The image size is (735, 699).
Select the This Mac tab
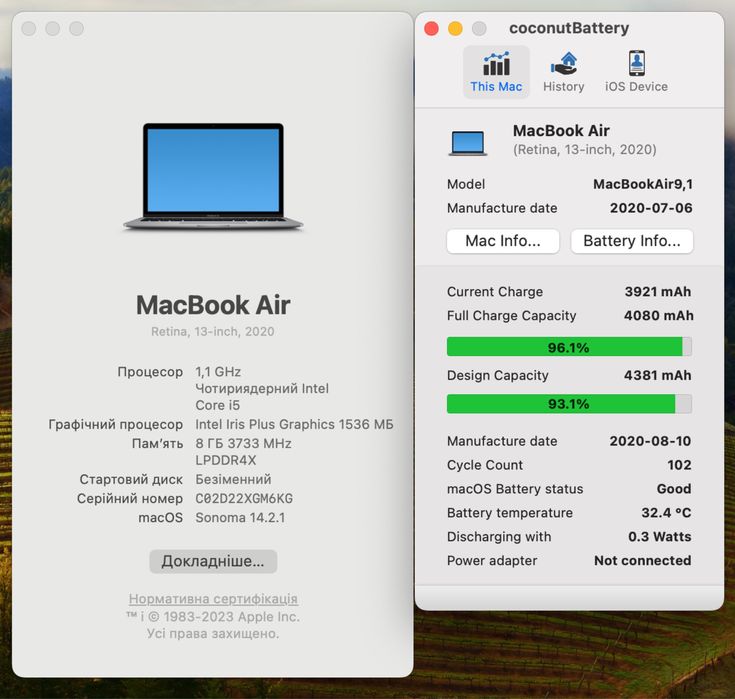(x=496, y=72)
